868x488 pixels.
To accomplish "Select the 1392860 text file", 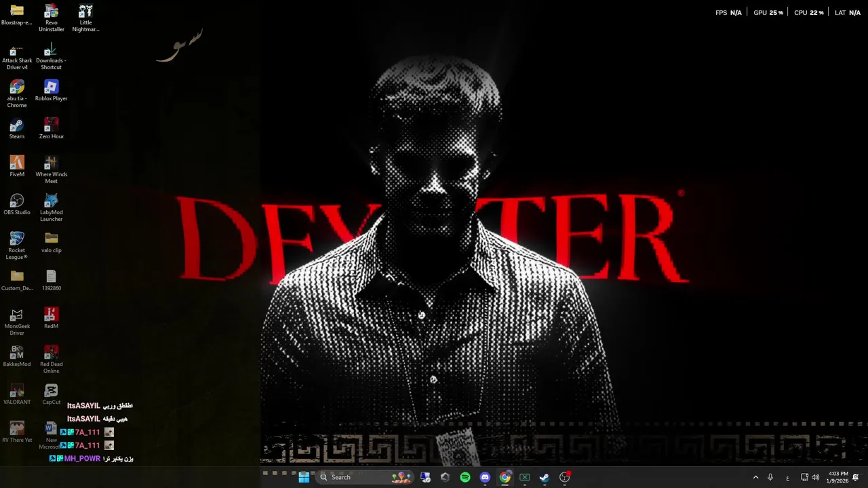I will 52,281.
